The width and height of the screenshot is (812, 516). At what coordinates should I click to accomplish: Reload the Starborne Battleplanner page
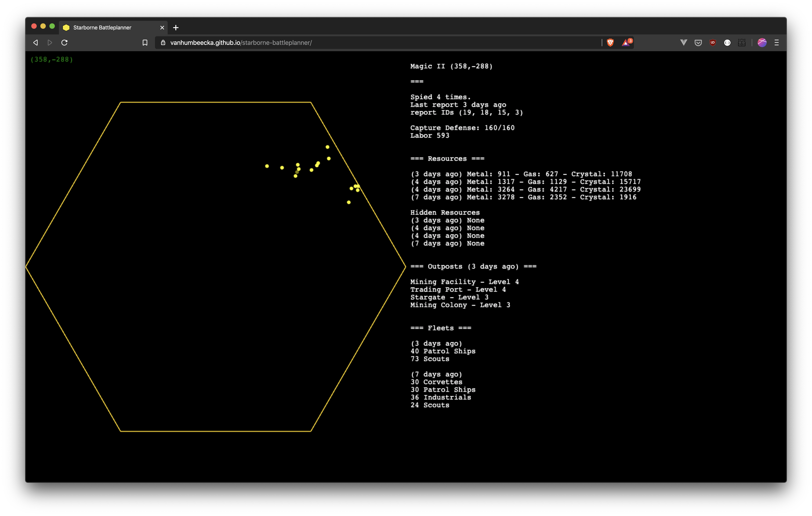click(64, 42)
